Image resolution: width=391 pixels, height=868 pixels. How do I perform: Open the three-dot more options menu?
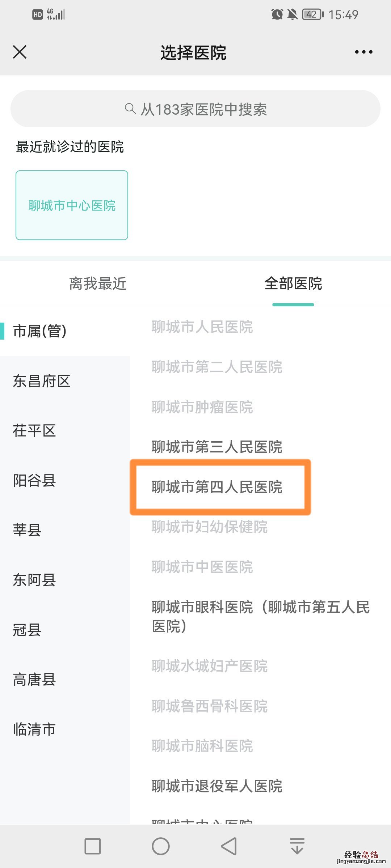click(363, 52)
